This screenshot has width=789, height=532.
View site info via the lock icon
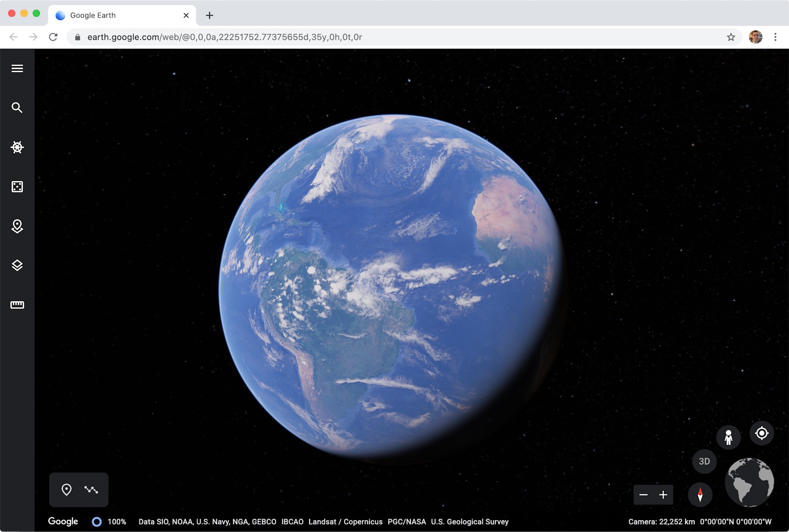point(77,37)
